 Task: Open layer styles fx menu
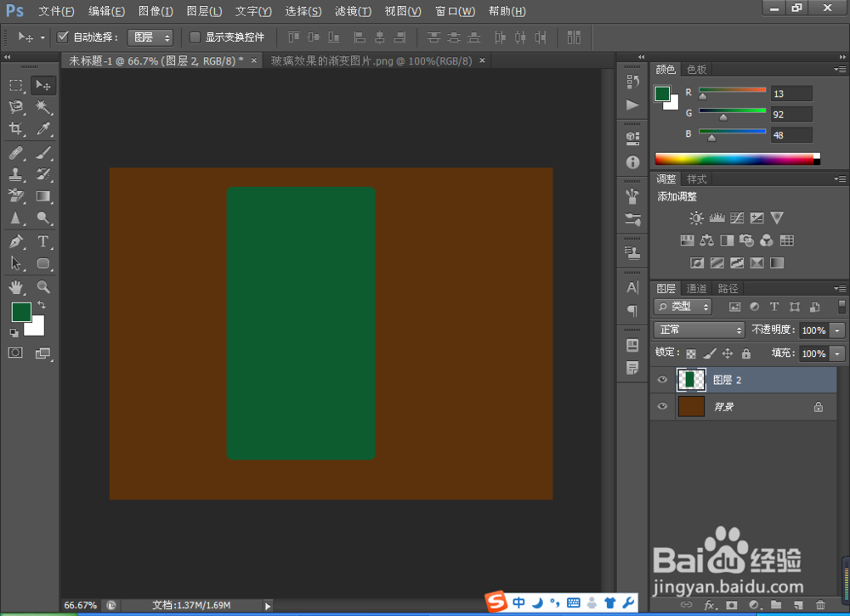click(709, 605)
